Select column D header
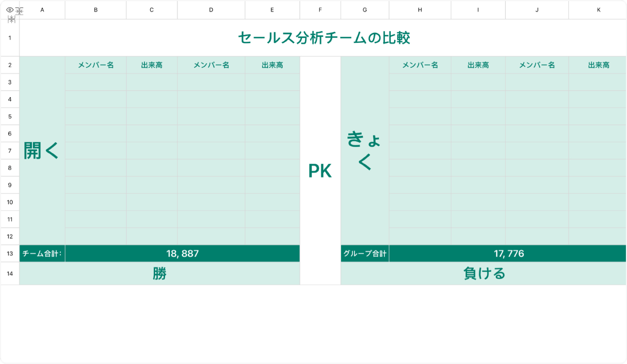This screenshot has height=364, width=627. [211, 10]
